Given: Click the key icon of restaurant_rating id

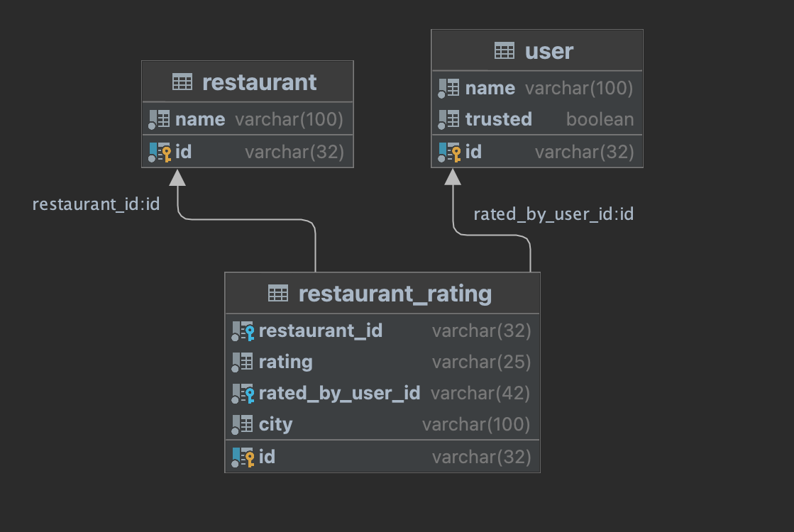Looking at the screenshot, I should 243,457.
